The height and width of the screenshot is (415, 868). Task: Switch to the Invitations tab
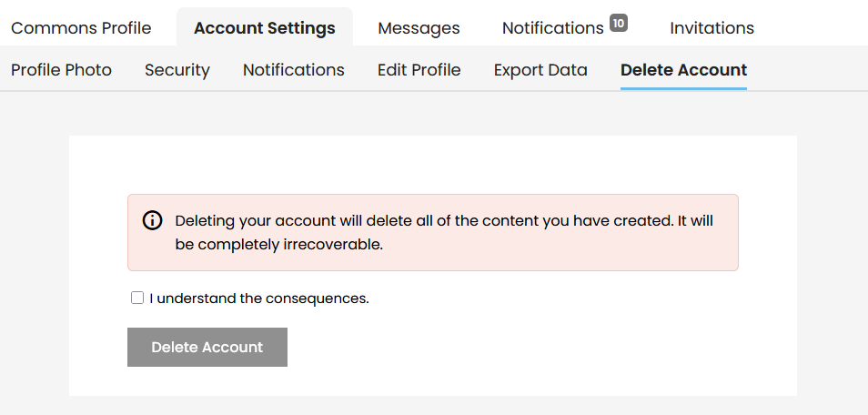click(x=712, y=28)
